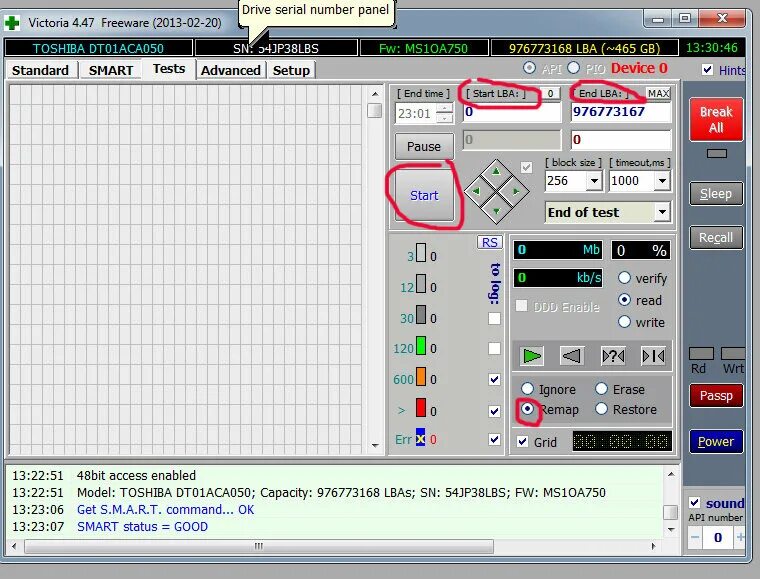The image size is (760, 579).
Task: Click the MAX button beside End LBA
Action: click(x=658, y=94)
